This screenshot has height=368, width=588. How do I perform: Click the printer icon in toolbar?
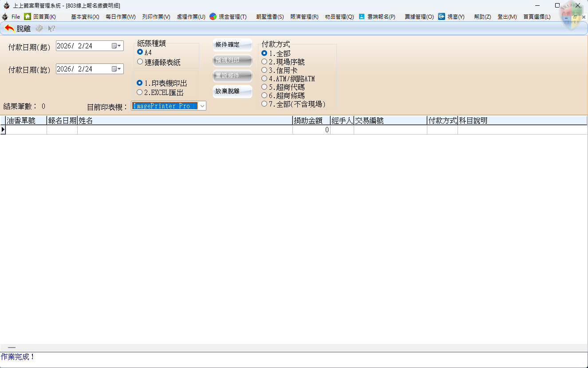[x=39, y=28]
